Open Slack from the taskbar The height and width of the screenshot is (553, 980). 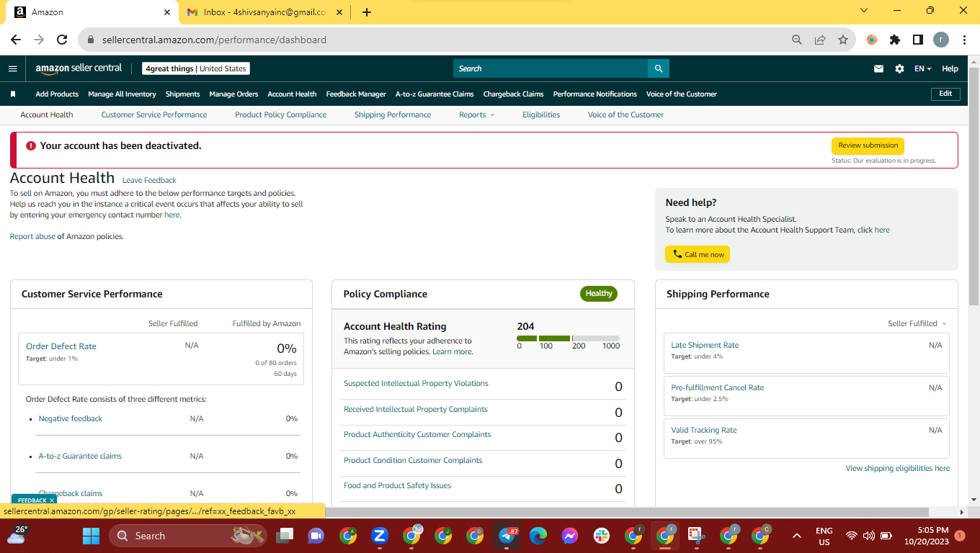pyautogui.click(x=602, y=536)
